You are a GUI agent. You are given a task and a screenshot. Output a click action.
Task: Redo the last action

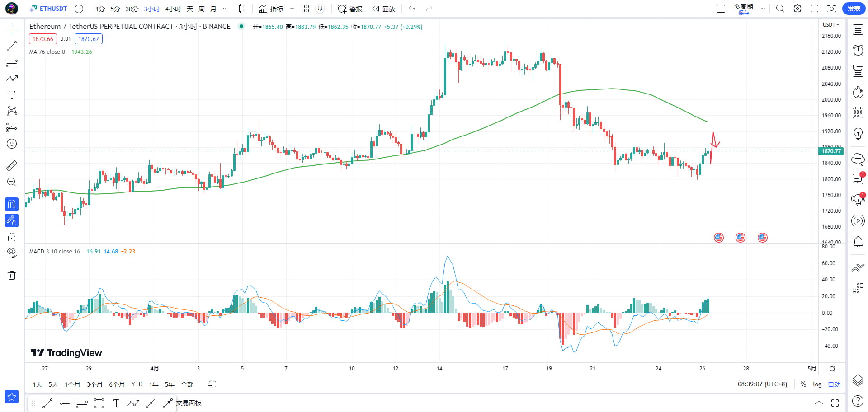(x=429, y=9)
